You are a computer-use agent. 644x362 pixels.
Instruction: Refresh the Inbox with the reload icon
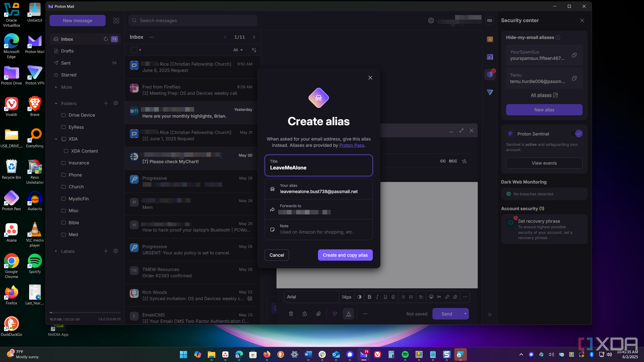click(x=106, y=39)
